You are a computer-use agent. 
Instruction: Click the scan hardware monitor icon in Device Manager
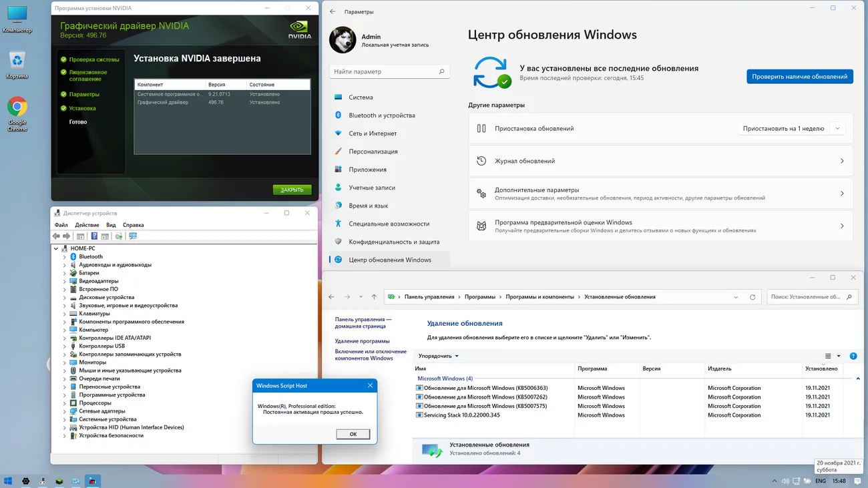133,236
